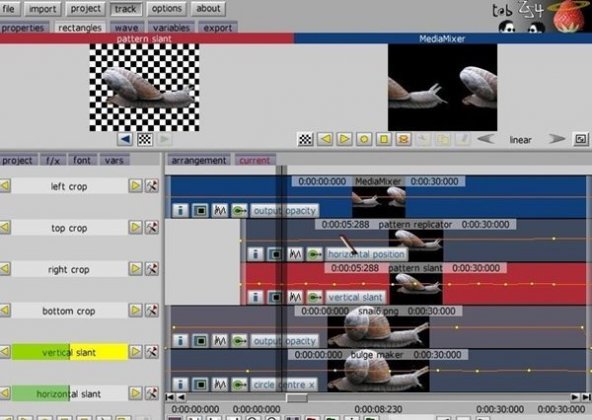Select the vars panel tab
The height and width of the screenshot is (420, 592).
(x=114, y=160)
